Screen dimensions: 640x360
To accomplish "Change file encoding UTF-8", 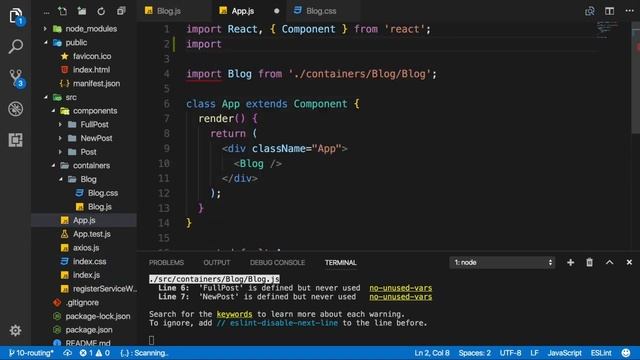I will tap(510, 353).
